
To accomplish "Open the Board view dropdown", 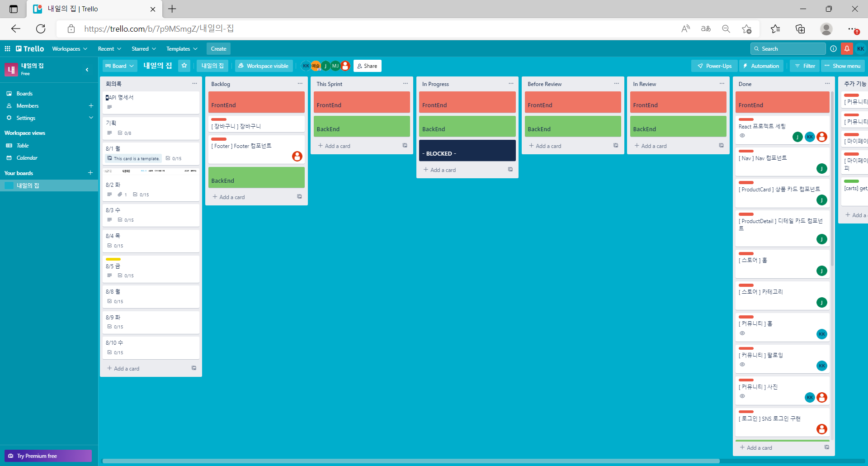I will 119,66.
